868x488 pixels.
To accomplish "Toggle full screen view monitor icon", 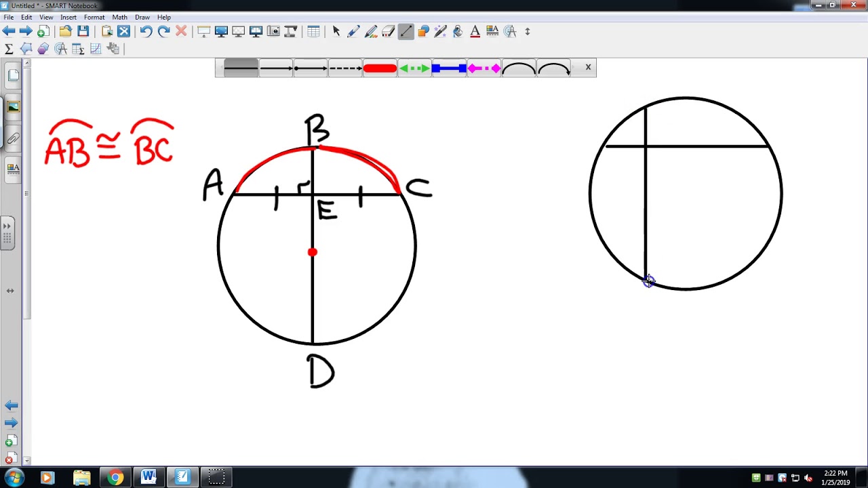I will click(x=221, y=31).
